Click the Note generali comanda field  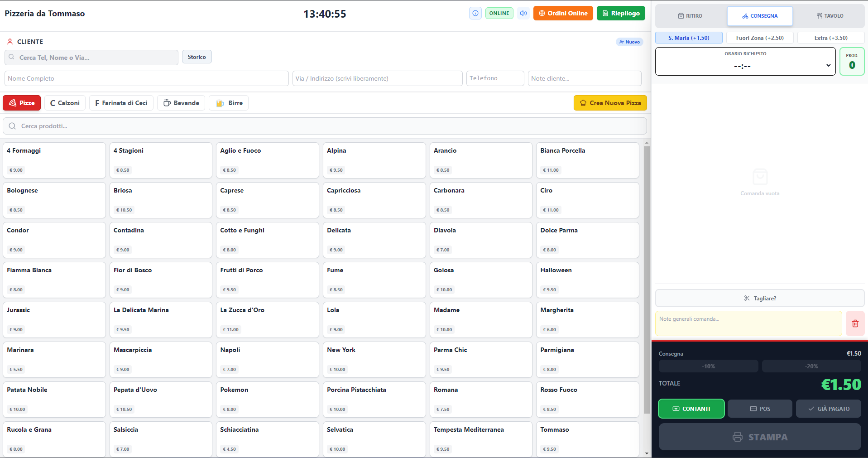(748, 323)
